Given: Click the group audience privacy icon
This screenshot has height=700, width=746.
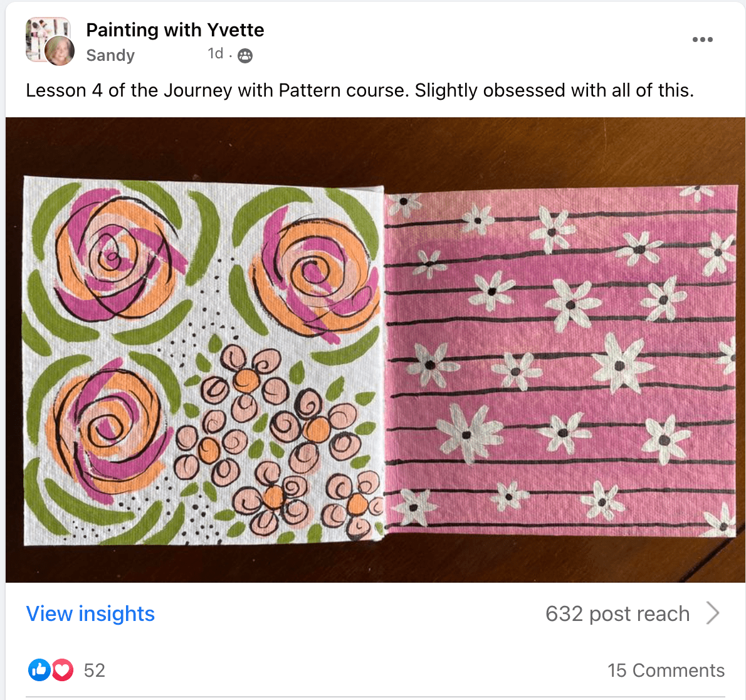Looking at the screenshot, I should pyautogui.click(x=246, y=56).
